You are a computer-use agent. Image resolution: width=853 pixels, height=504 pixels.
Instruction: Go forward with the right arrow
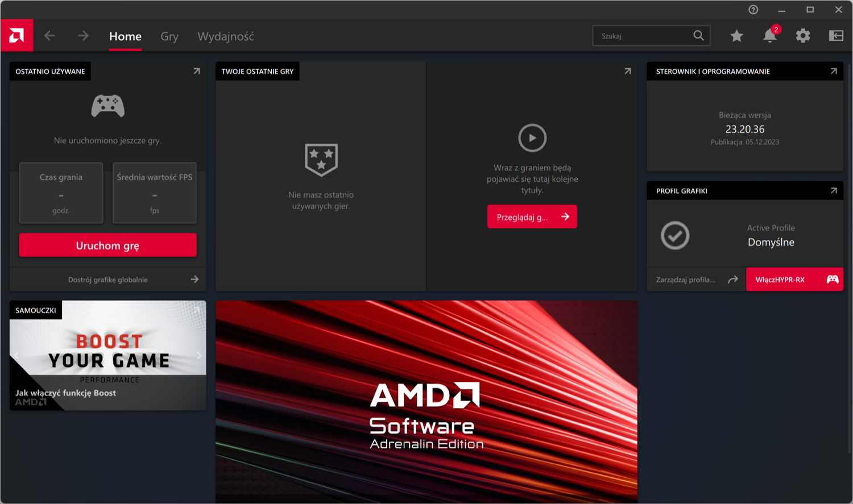(84, 36)
